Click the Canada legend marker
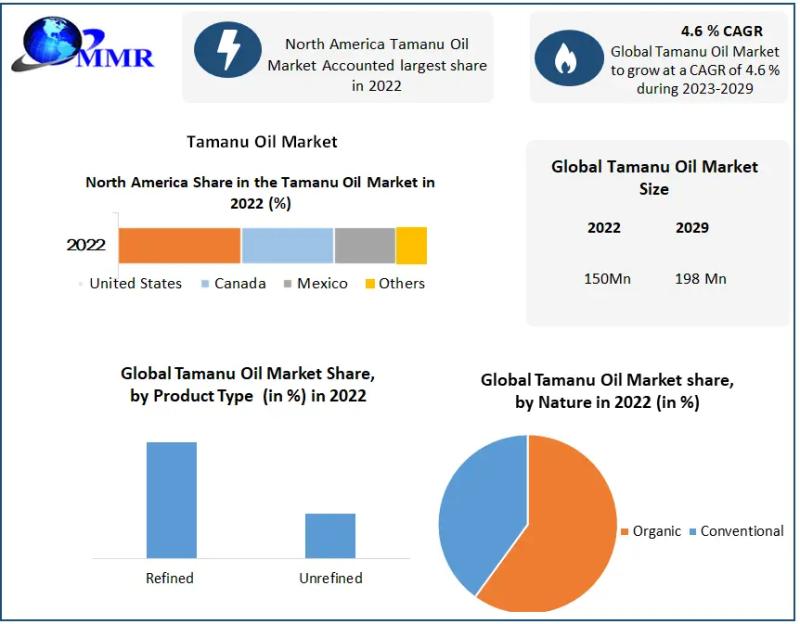800x624 pixels. pos(205,284)
